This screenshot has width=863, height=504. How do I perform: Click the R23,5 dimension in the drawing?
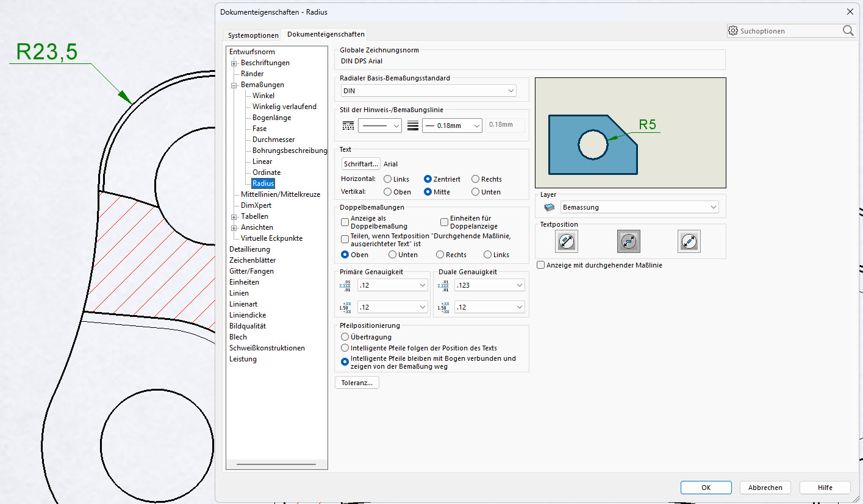coord(47,52)
